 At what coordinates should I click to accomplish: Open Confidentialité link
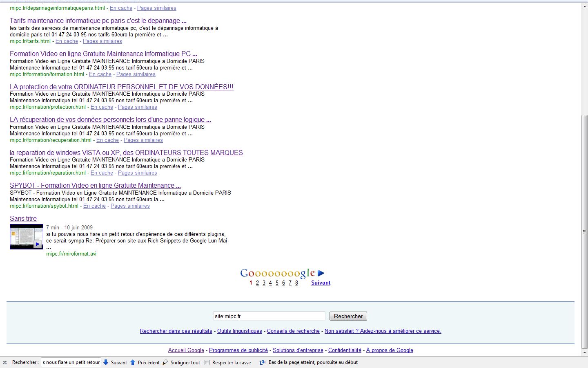345,350
